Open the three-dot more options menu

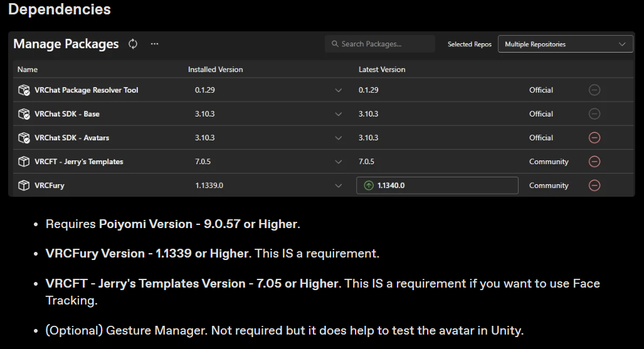(154, 44)
